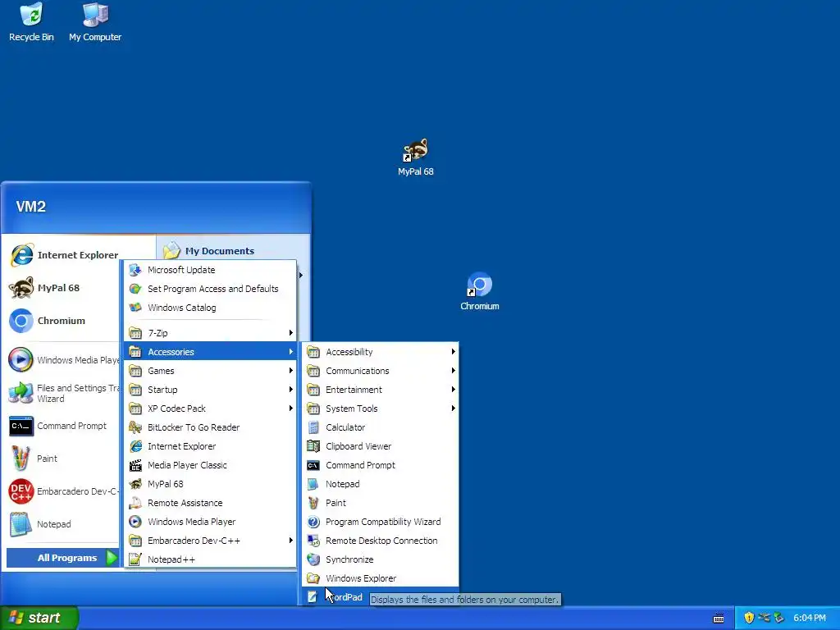
Task: Launch the MyPal 68 desktop shortcut
Action: pos(416,157)
